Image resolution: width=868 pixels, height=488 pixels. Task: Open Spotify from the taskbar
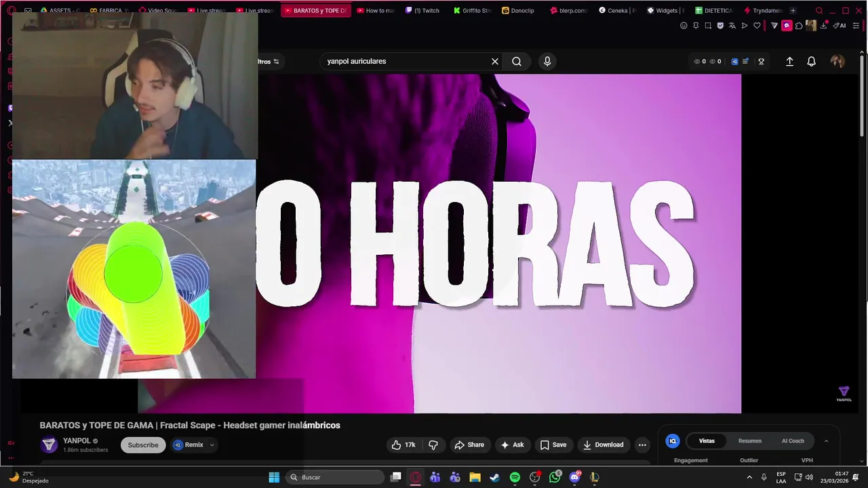pos(515,477)
